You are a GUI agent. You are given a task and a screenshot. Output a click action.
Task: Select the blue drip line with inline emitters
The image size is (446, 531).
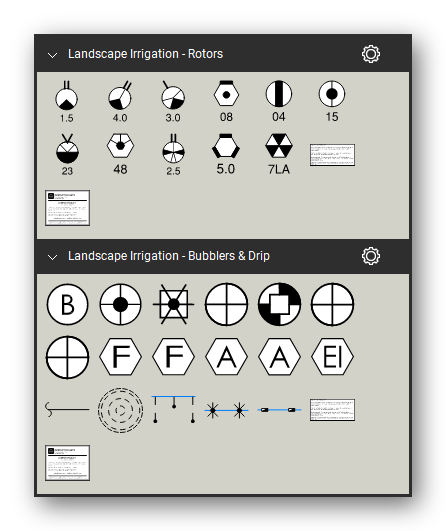pyautogui.click(x=279, y=410)
